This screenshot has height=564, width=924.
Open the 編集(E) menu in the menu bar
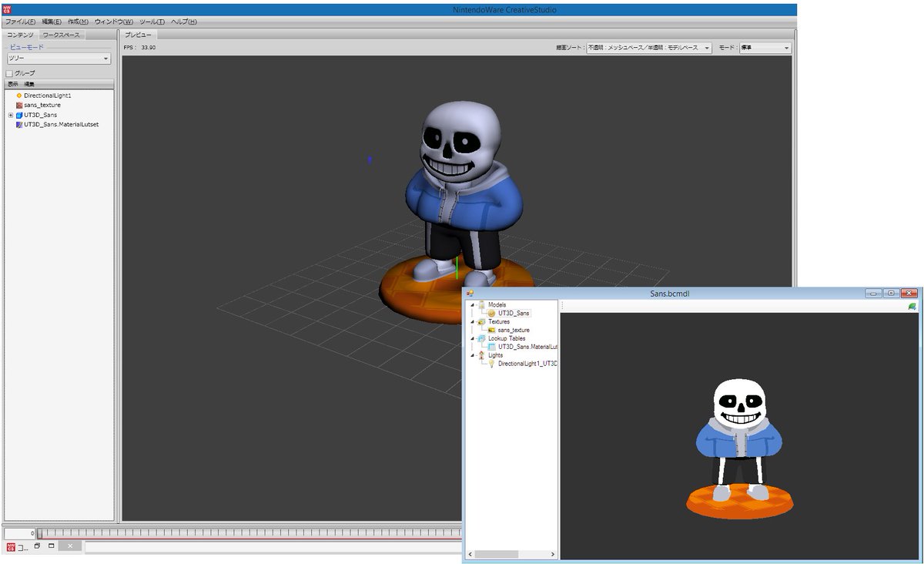click(x=52, y=22)
